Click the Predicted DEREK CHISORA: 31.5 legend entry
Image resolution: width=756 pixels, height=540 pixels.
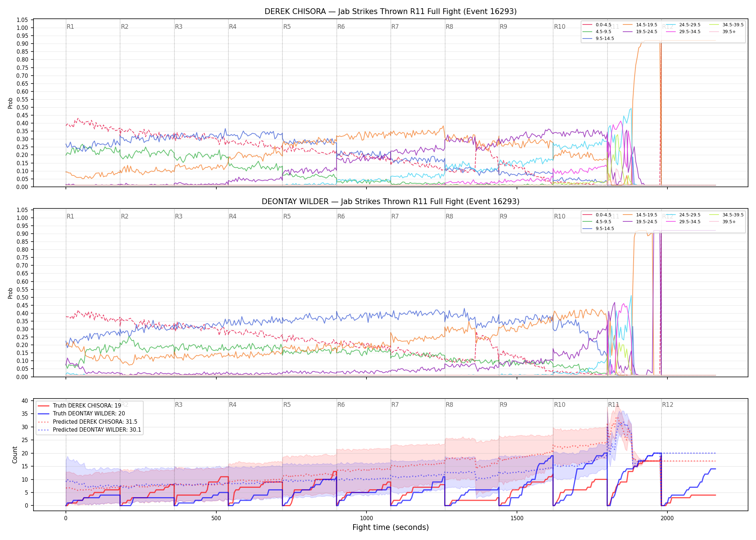click(x=87, y=422)
